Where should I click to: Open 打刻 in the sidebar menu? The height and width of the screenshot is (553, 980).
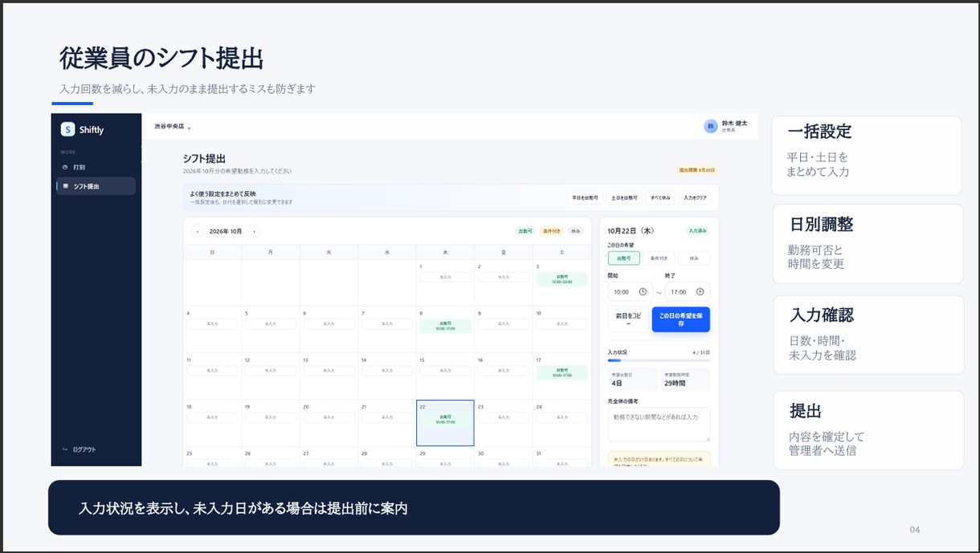(96, 167)
